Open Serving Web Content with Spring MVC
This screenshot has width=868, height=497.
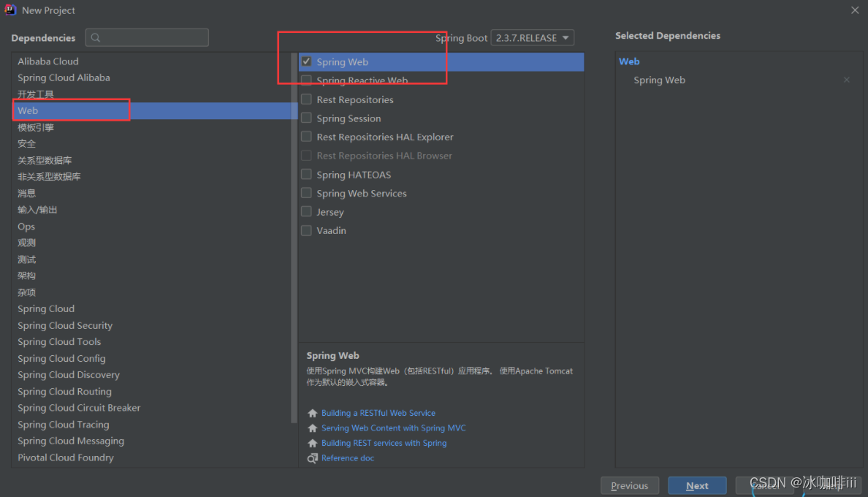tap(394, 428)
